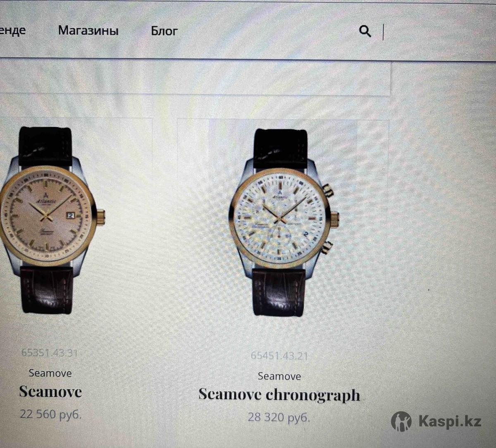Click the reference number 65351.43.31
The height and width of the screenshot is (448, 496).
pos(50,353)
